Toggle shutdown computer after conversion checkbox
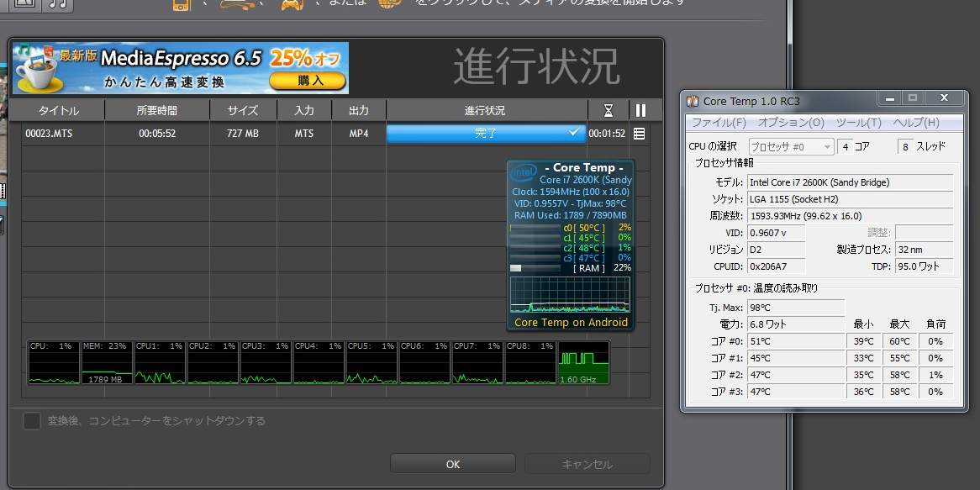The width and height of the screenshot is (980, 490). [x=32, y=421]
